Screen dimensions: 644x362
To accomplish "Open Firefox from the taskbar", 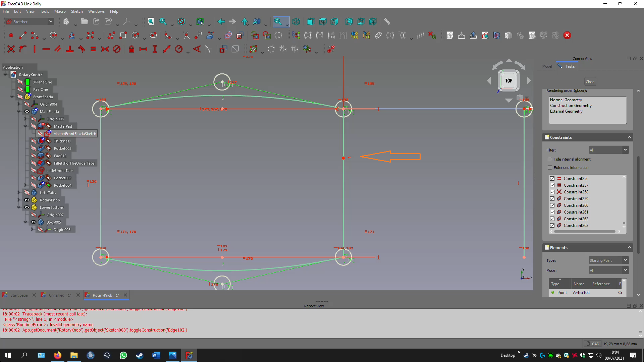I will click(x=57, y=355).
